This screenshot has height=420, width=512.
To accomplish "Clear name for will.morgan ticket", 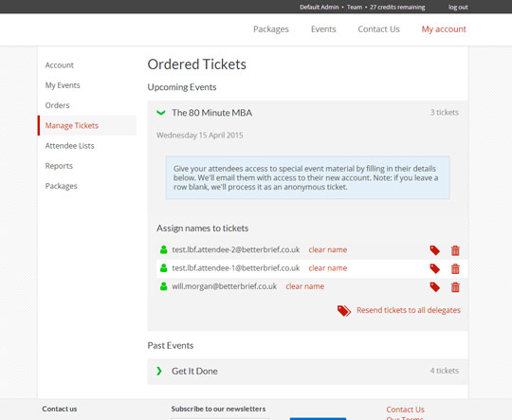I will click(x=305, y=286).
